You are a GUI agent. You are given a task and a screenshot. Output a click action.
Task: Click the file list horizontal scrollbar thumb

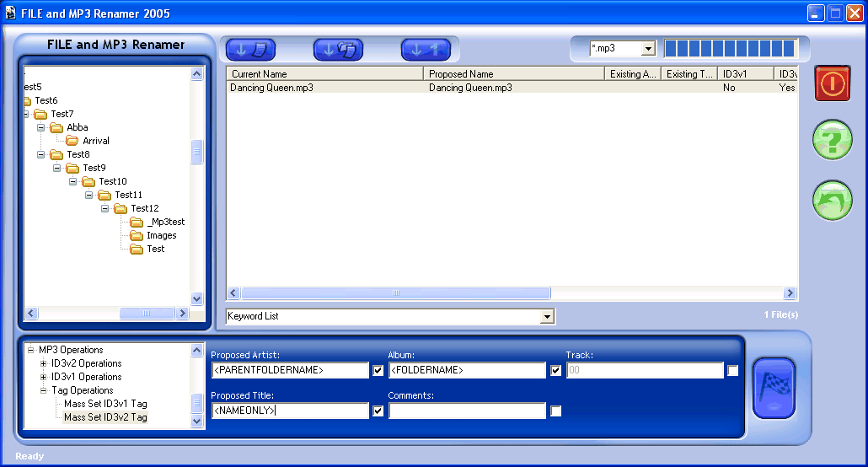coord(396,293)
